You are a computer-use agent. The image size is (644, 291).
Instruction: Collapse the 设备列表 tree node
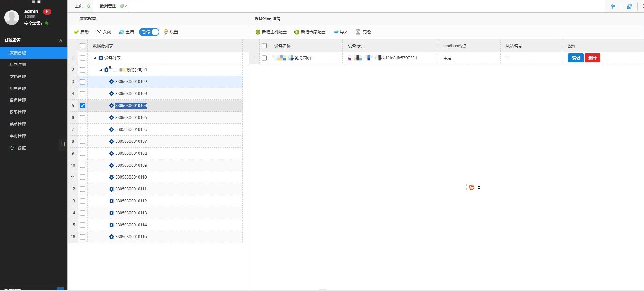pos(95,58)
